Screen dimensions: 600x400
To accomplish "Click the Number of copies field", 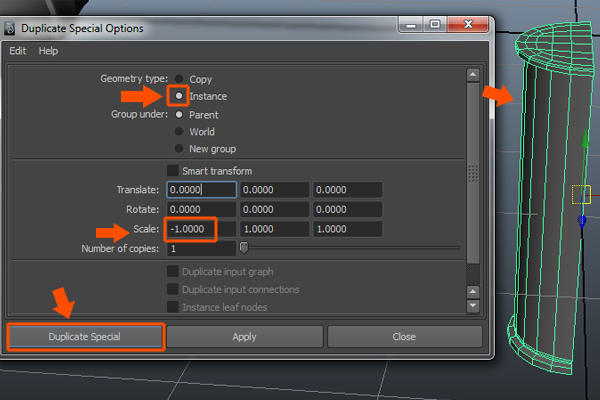I will [201, 248].
